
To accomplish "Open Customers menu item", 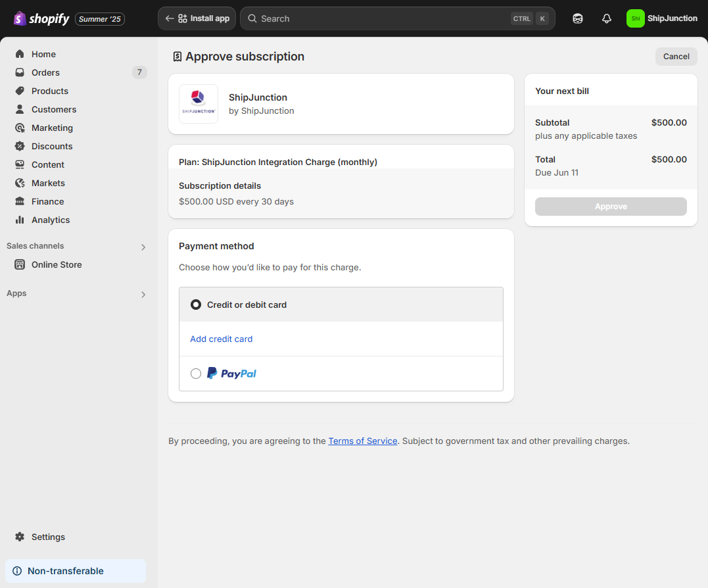I will point(54,109).
